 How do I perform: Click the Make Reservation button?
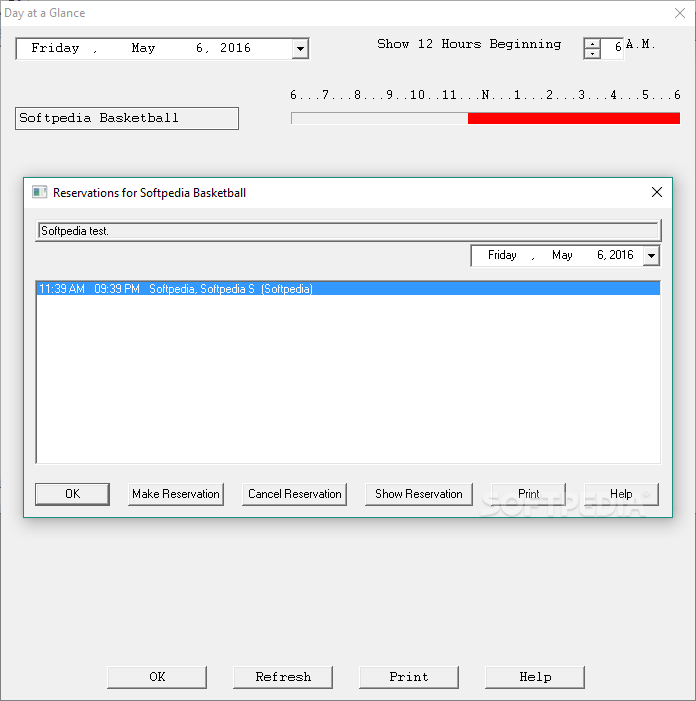coord(176,494)
